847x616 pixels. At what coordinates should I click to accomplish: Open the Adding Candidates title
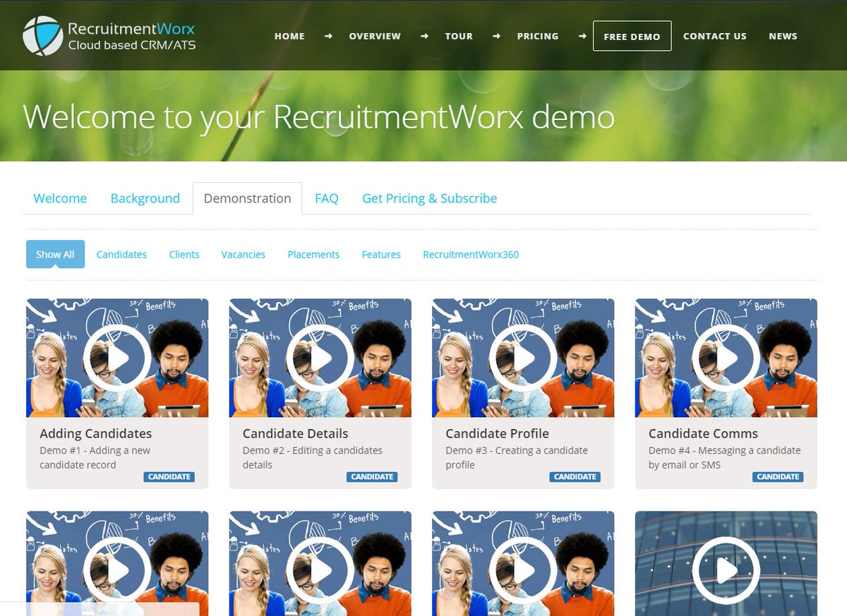click(96, 433)
